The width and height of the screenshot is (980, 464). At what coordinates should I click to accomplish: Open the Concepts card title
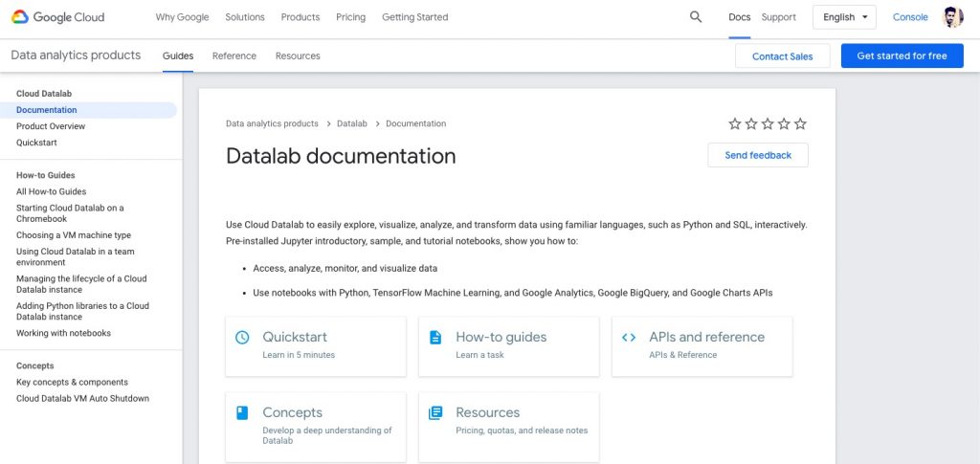[x=293, y=412]
